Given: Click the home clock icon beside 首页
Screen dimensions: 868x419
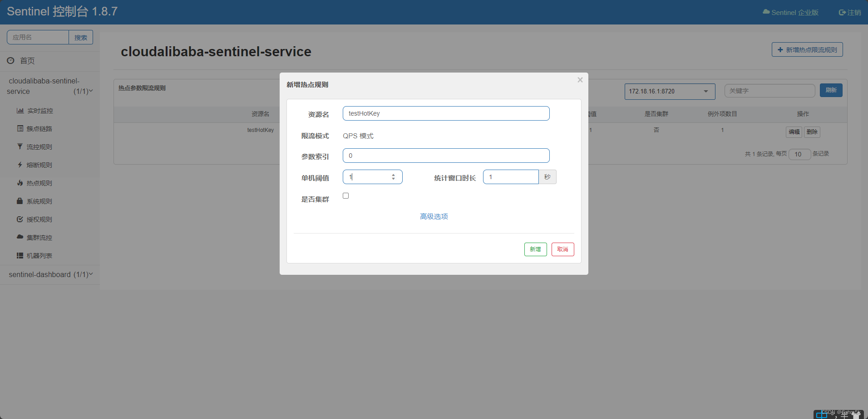Looking at the screenshot, I should click(x=10, y=60).
